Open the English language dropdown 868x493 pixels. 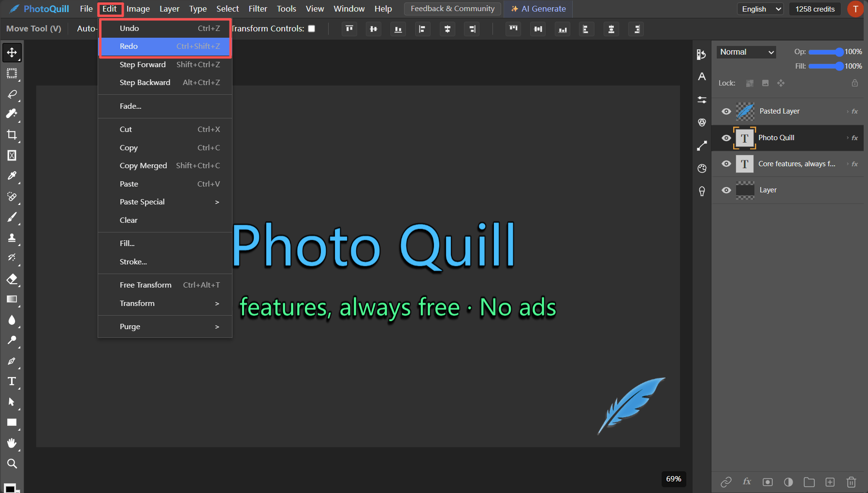[760, 9]
